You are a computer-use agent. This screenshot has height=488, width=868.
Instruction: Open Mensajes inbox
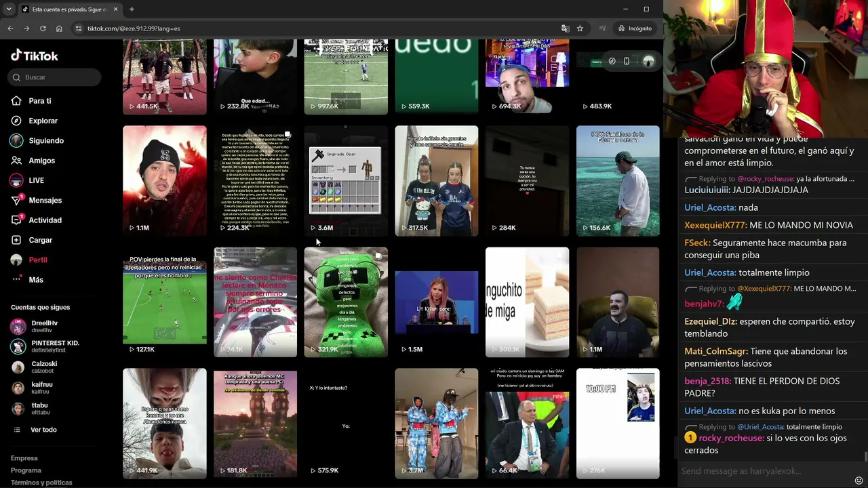[x=45, y=200]
